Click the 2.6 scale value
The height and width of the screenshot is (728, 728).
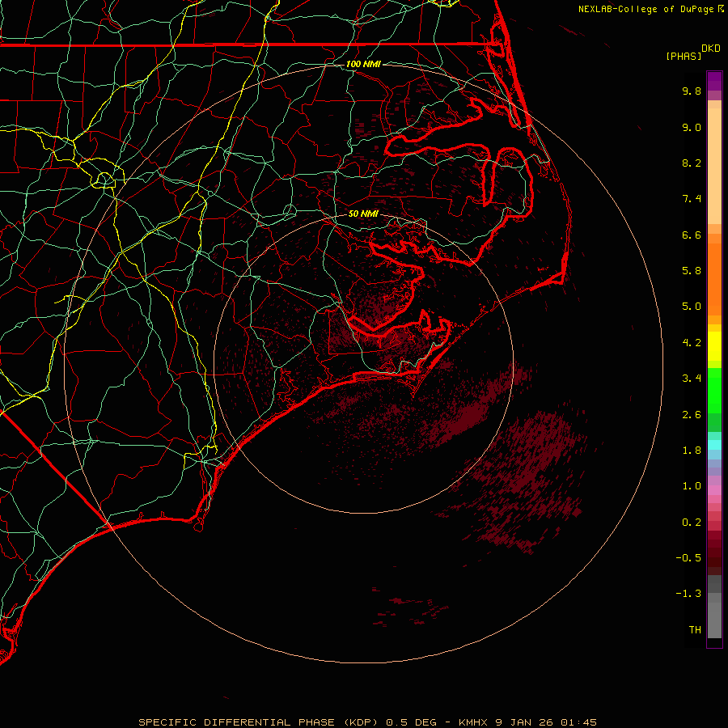point(692,415)
